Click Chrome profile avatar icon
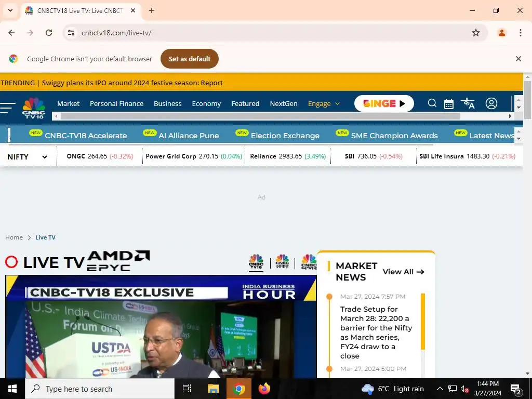Image resolution: width=532 pixels, height=399 pixels. (501, 33)
